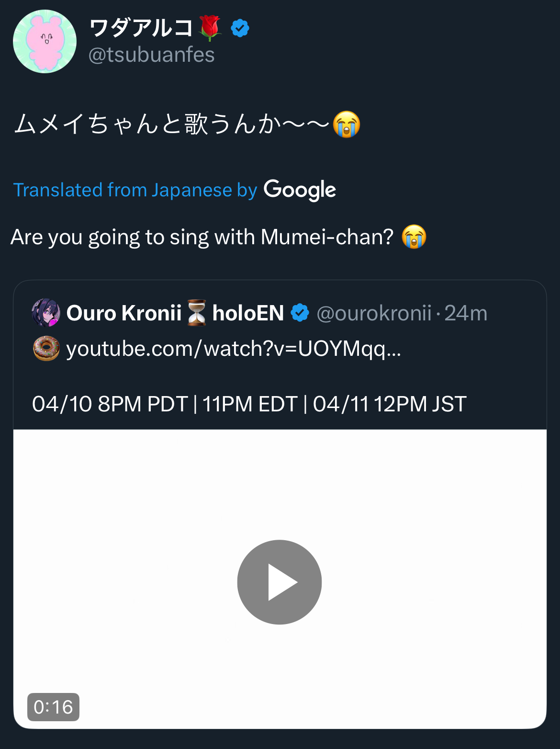The height and width of the screenshot is (749, 560).
Task: Click Ouro Kronii's verified badge
Action: click(300, 313)
